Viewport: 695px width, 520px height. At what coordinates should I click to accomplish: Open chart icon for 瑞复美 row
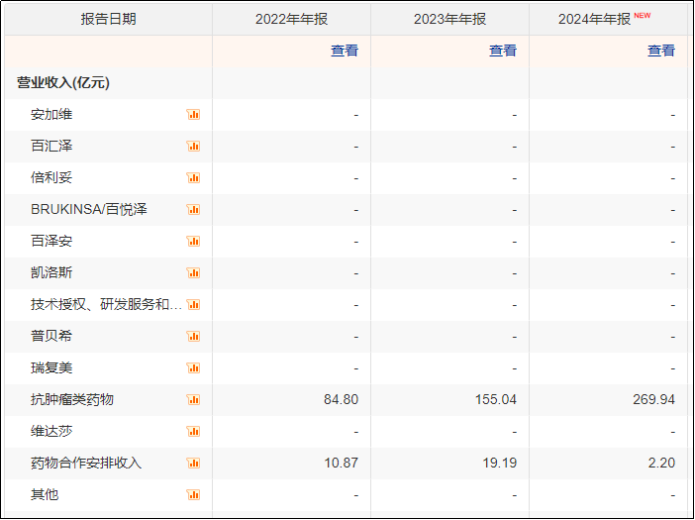tap(193, 368)
